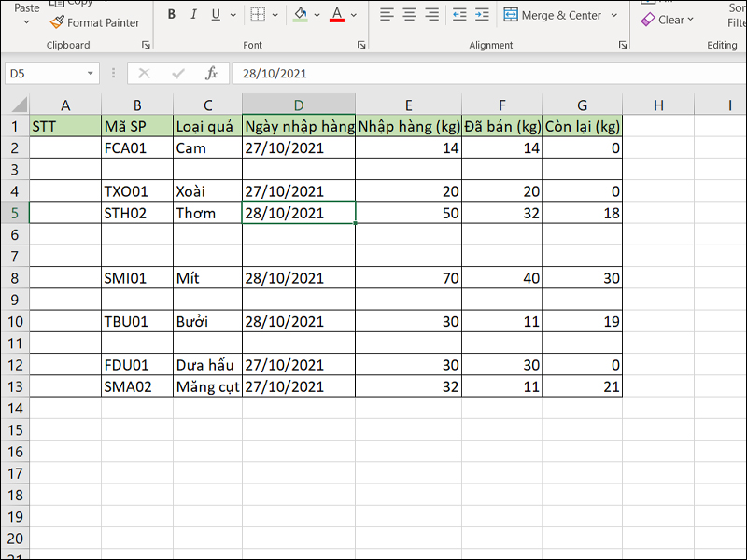The width and height of the screenshot is (747, 560).
Task: Click the Insert Function fx icon
Action: [212, 73]
